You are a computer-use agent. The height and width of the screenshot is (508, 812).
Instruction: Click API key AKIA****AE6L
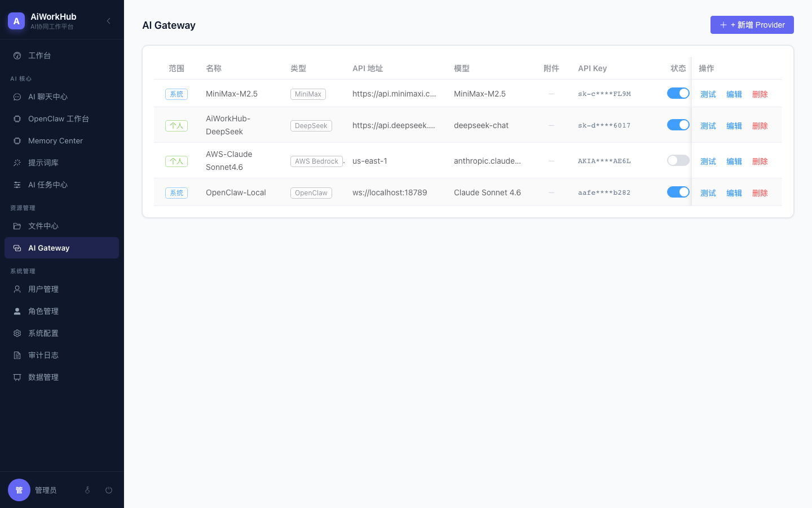tap(604, 161)
